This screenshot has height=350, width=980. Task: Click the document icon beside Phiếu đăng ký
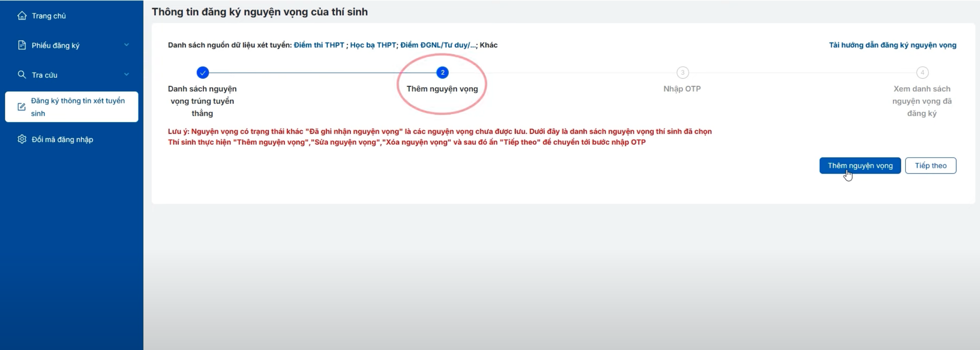click(x=22, y=45)
